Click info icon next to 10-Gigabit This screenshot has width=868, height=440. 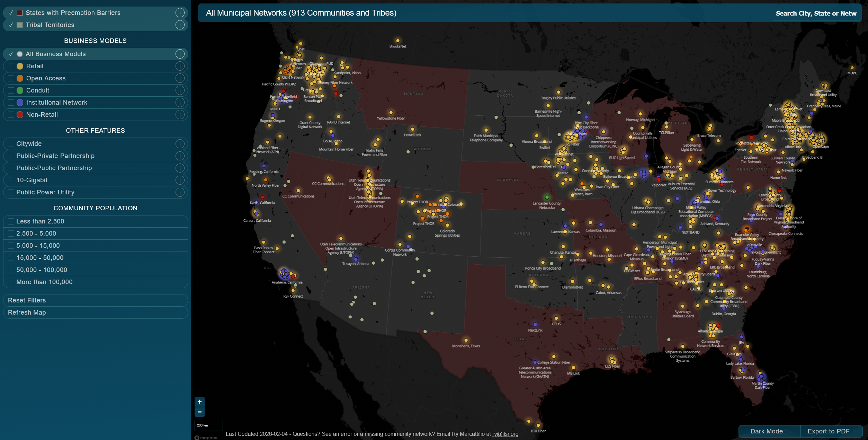(x=180, y=180)
